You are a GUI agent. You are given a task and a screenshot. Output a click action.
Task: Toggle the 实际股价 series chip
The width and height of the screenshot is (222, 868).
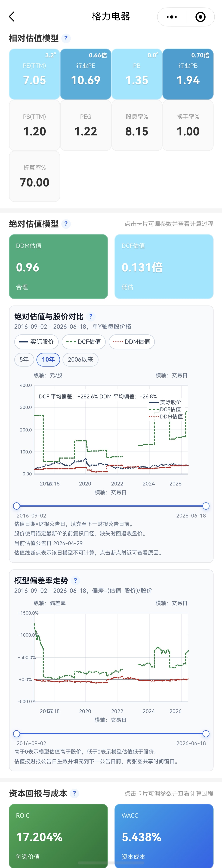36,342
